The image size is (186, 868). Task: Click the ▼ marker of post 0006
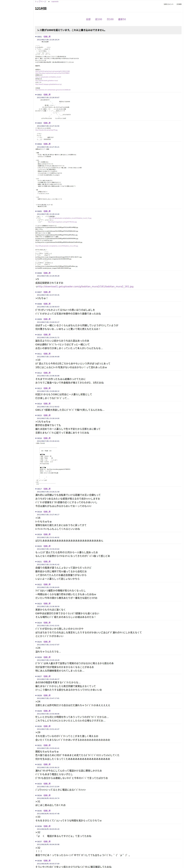pos(36,273)
